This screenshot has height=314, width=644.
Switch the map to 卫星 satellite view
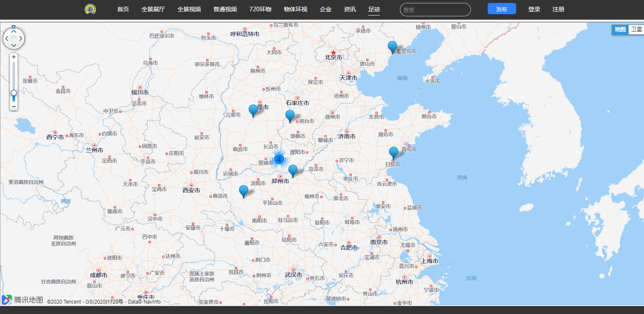(636, 30)
